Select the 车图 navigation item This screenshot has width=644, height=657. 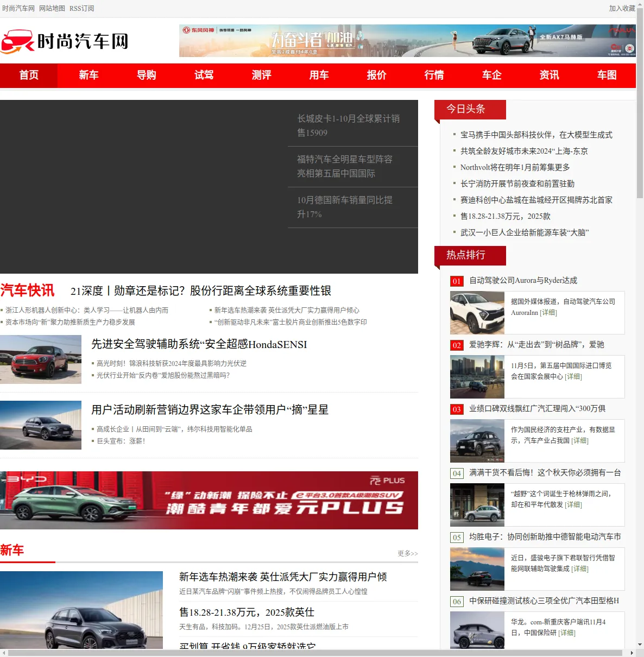point(607,75)
